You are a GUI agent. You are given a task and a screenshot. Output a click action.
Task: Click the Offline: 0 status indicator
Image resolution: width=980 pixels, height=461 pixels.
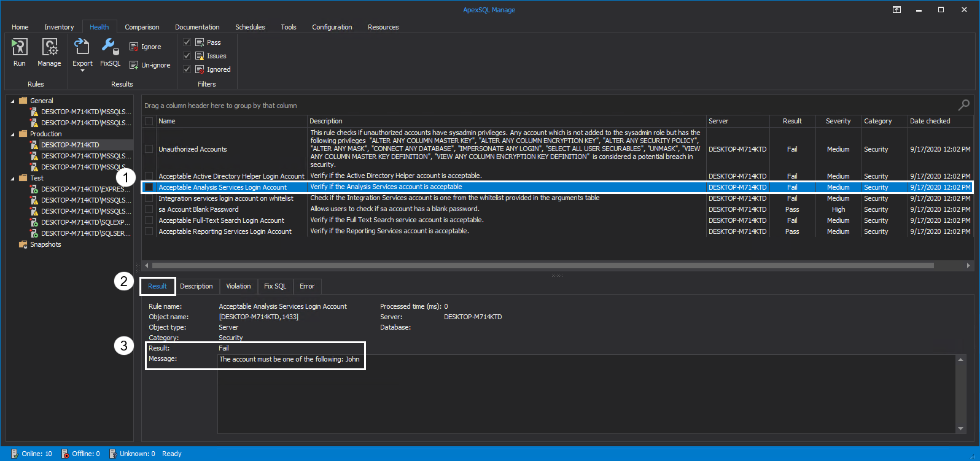80,454
